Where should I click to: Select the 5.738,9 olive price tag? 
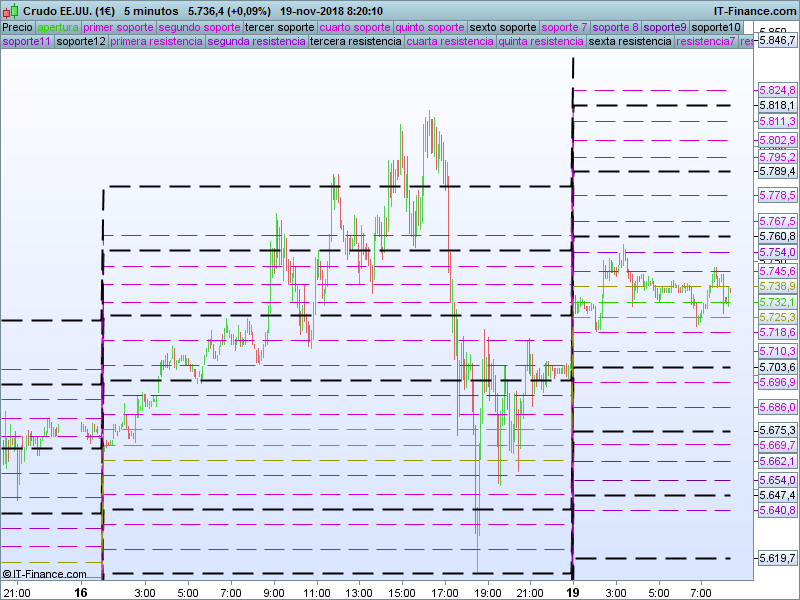click(x=777, y=286)
